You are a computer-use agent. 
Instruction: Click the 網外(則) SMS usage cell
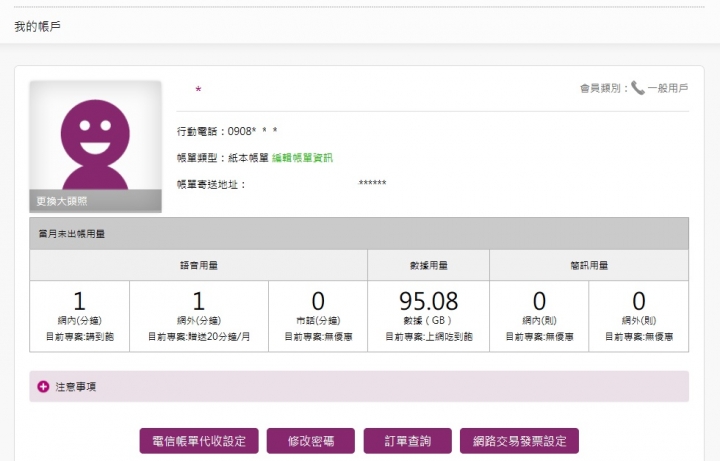(639, 316)
